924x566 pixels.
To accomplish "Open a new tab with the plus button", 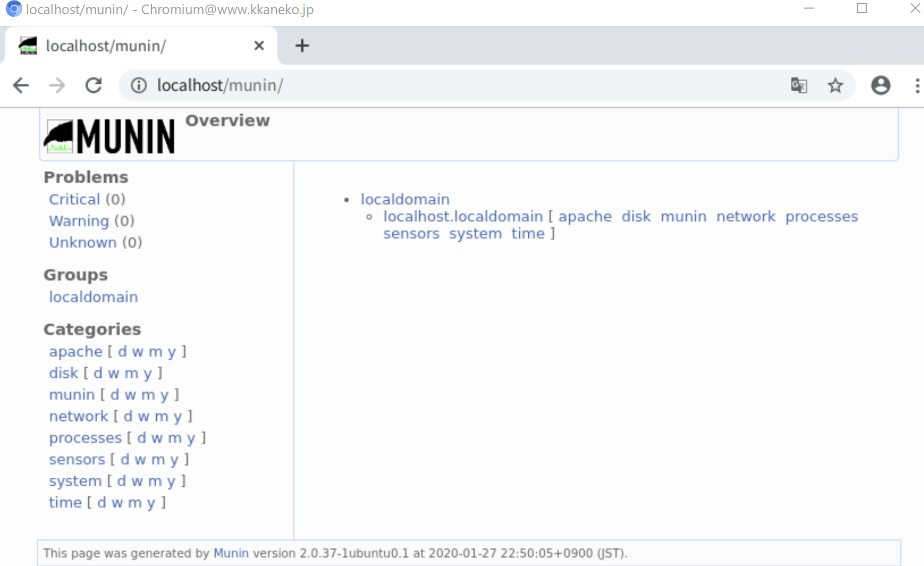I will click(x=302, y=46).
